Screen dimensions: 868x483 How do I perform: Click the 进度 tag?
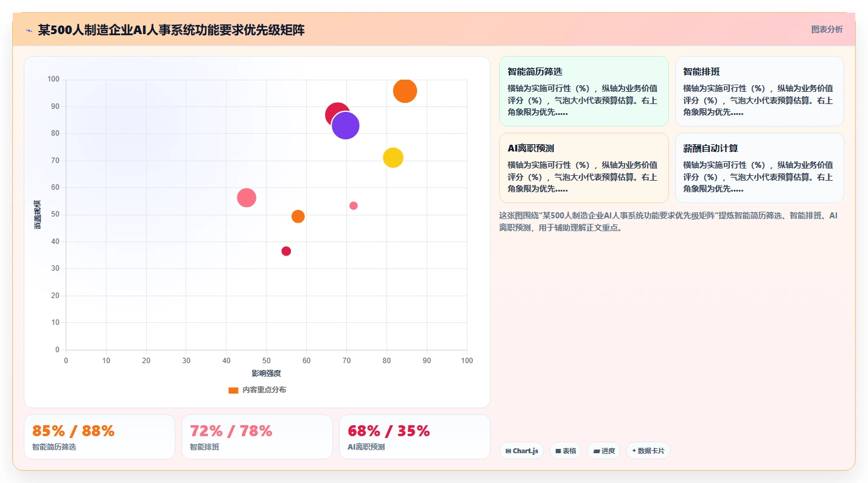pyautogui.click(x=604, y=451)
